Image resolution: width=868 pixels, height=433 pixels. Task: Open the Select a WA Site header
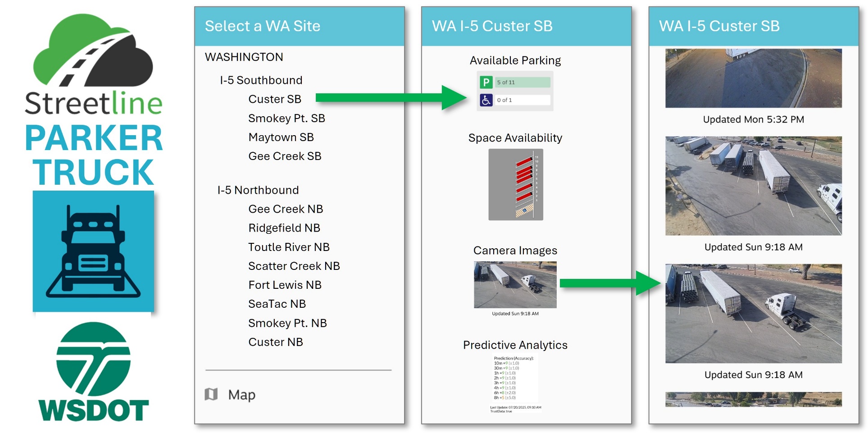[263, 26]
